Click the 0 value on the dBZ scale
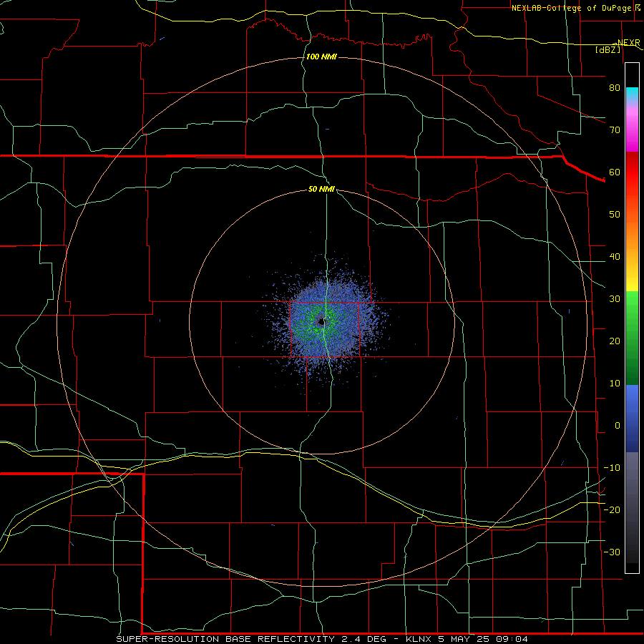The height and width of the screenshot is (644, 644). (x=618, y=426)
